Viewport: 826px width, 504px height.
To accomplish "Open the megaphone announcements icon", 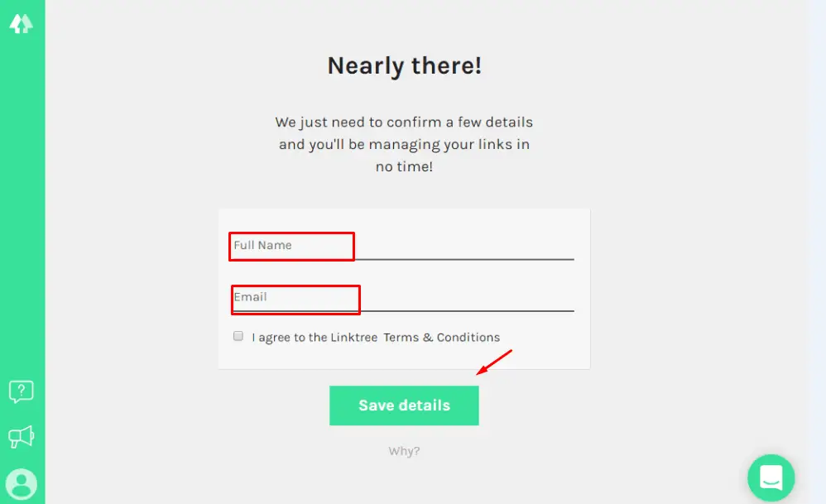I will point(21,436).
